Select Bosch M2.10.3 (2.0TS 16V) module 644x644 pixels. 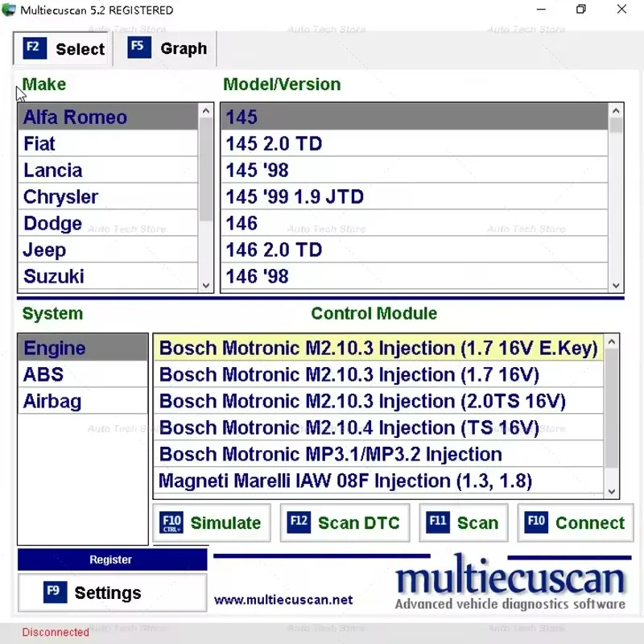pos(378,401)
